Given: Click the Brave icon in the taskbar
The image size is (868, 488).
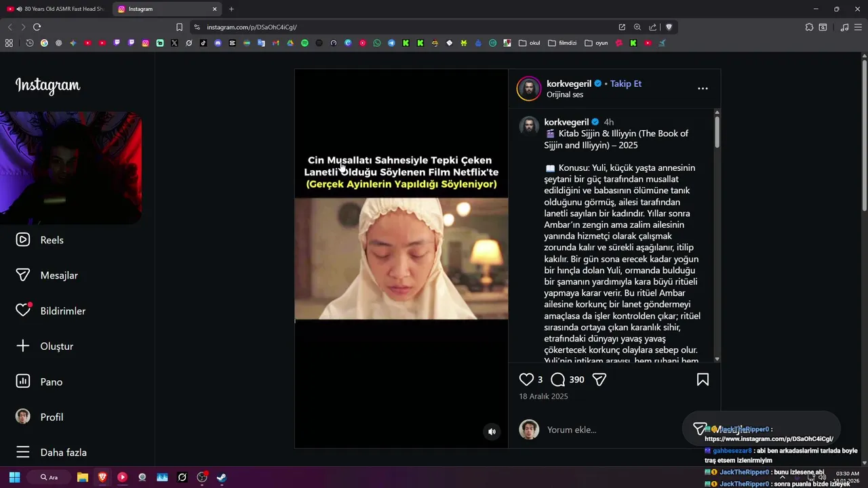Looking at the screenshot, I should (x=102, y=477).
